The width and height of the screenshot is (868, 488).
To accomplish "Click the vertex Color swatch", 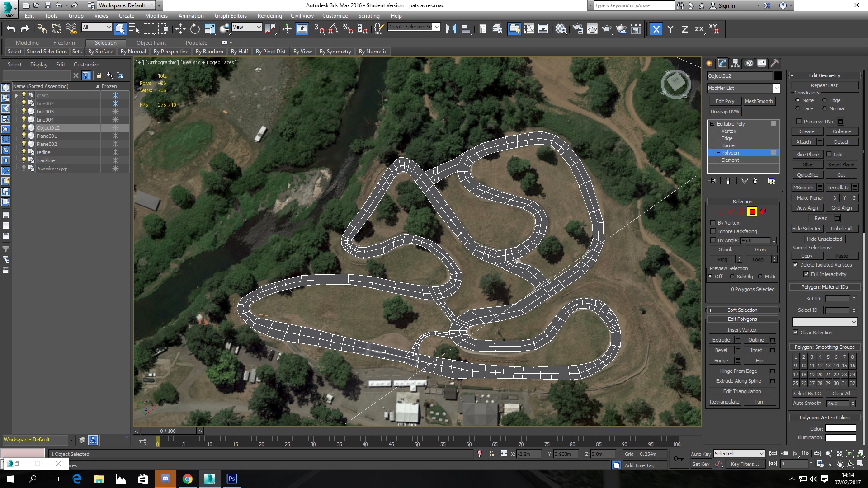I will pos(840,428).
